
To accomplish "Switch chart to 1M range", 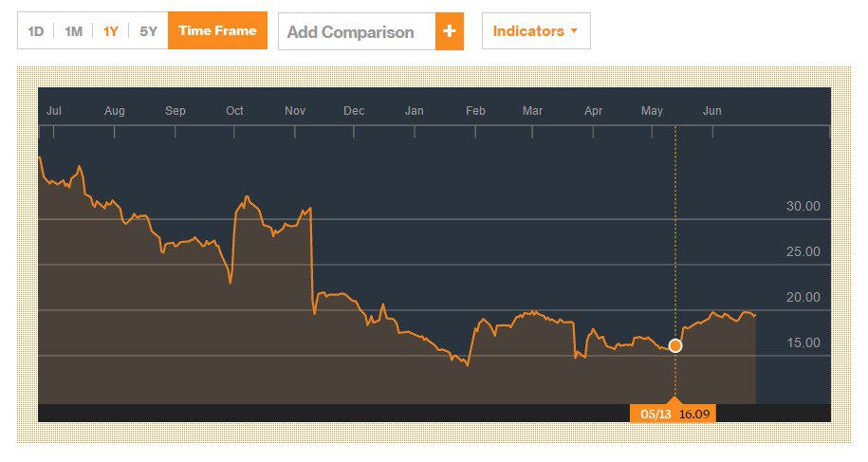I will click(73, 31).
